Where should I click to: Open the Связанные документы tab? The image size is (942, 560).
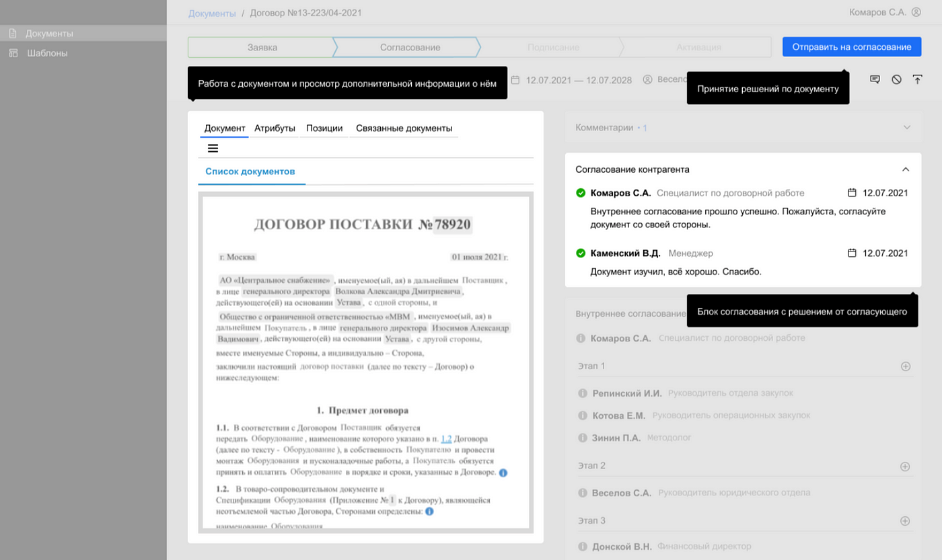point(404,128)
